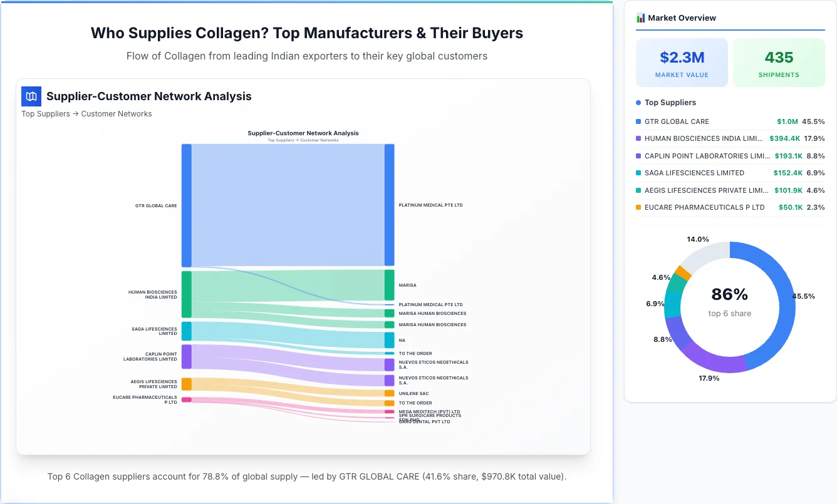837x504 pixels.
Task: Click the purple square marker beside HUMAN BIOSCIENCES
Action: coord(640,138)
